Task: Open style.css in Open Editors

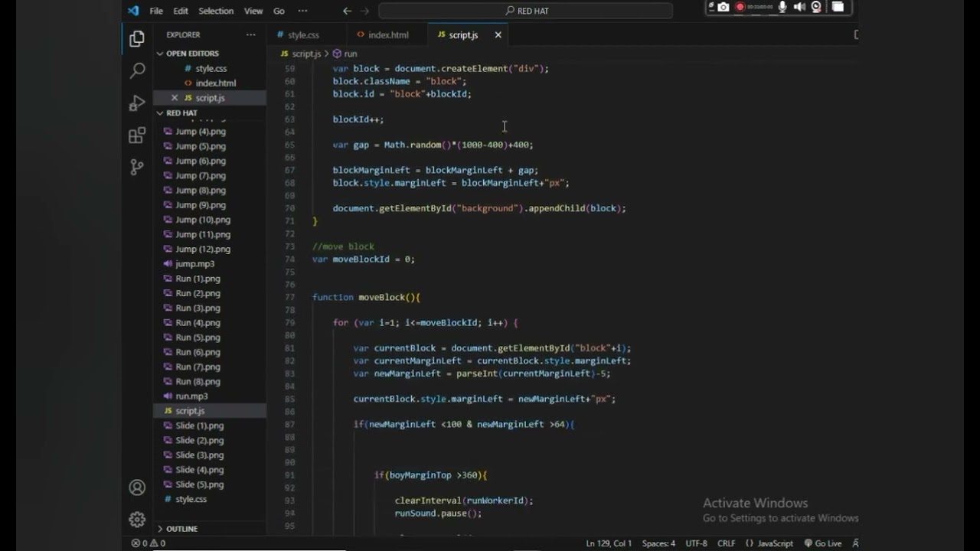Action: pos(210,69)
